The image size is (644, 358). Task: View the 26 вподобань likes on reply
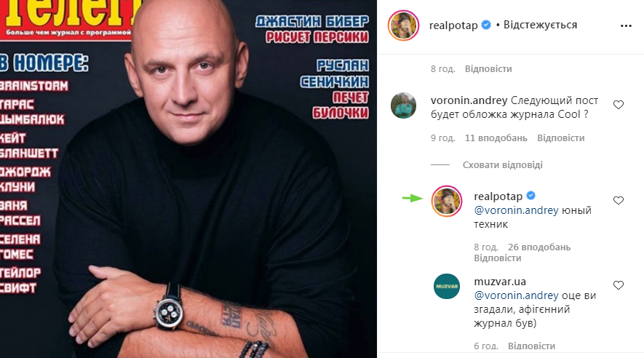(539, 247)
